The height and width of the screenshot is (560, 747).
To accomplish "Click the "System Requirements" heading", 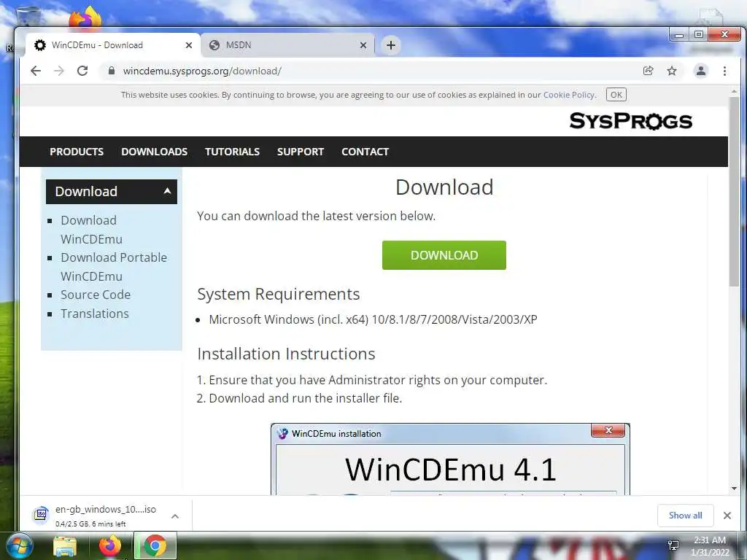I will pyautogui.click(x=278, y=294).
